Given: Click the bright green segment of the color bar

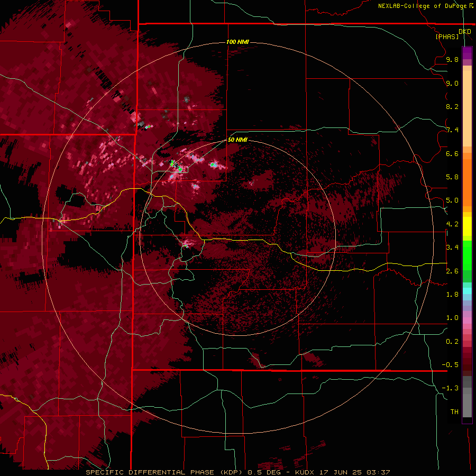Looking at the screenshot, I should tap(467, 255).
